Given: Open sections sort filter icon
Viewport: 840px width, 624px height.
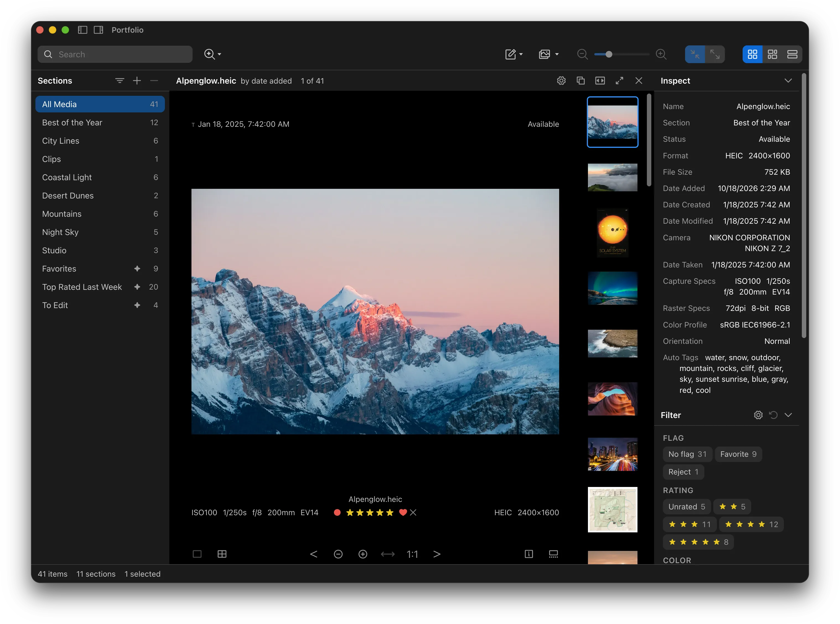Looking at the screenshot, I should 119,81.
